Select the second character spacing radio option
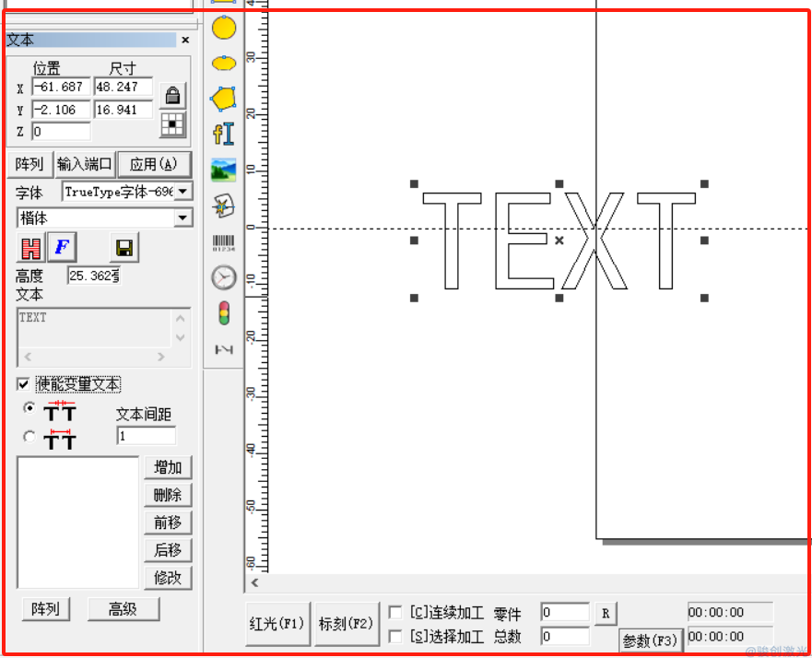The height and width of the screenshot is (658, 812). pos(29,438)
